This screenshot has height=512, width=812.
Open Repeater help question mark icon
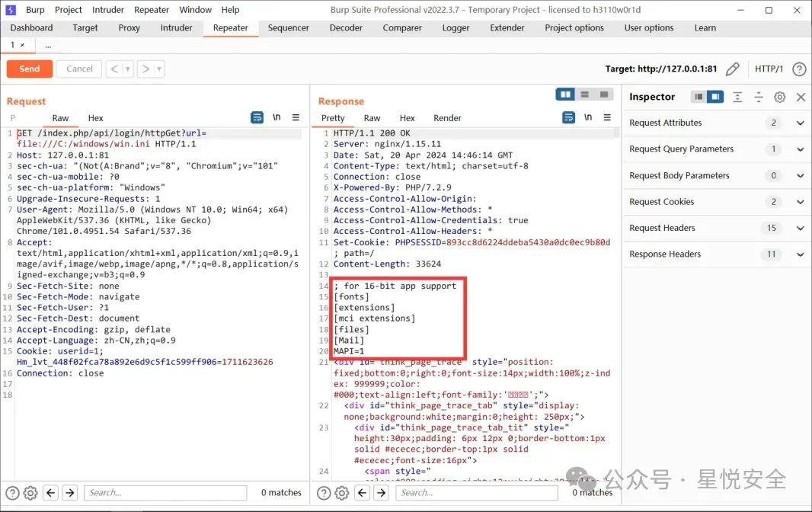[x=799, y=69]
